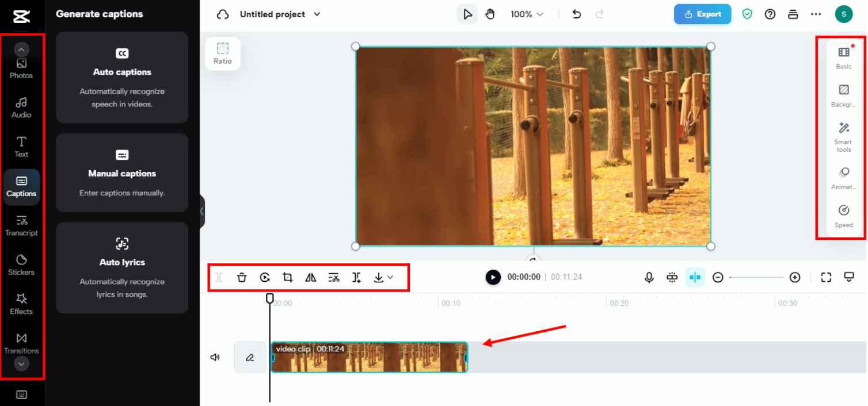Screen dimensions: 868x406
Task: Open the Speed properties panel
Action: (844, 217)
